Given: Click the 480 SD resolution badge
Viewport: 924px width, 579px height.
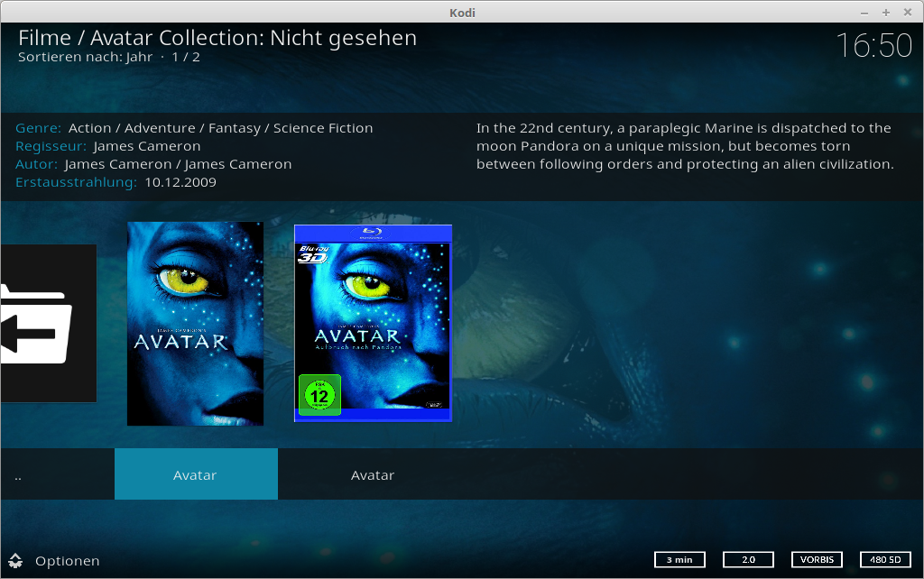Looking at the screenshot, I should point(886,559).
